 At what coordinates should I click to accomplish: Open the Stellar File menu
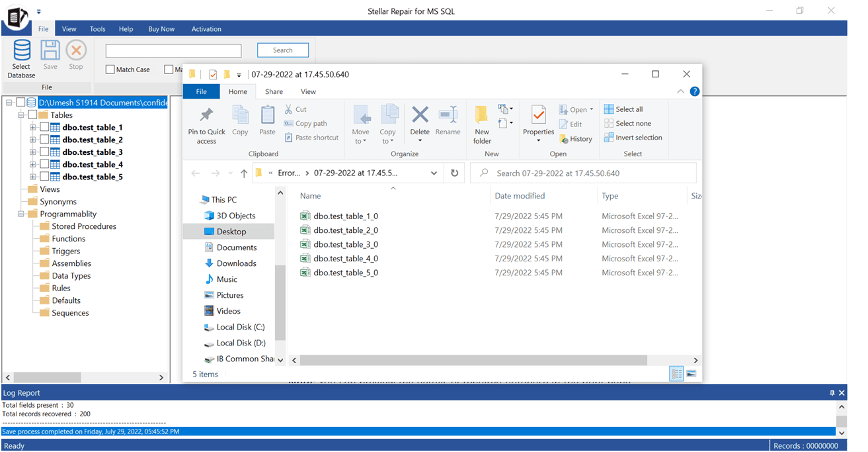(43, 28)
